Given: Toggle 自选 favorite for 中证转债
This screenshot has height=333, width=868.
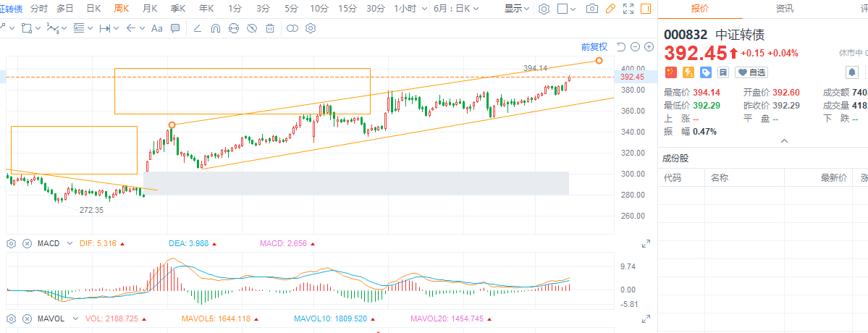Looking at the screenshot, I should 751,72.
